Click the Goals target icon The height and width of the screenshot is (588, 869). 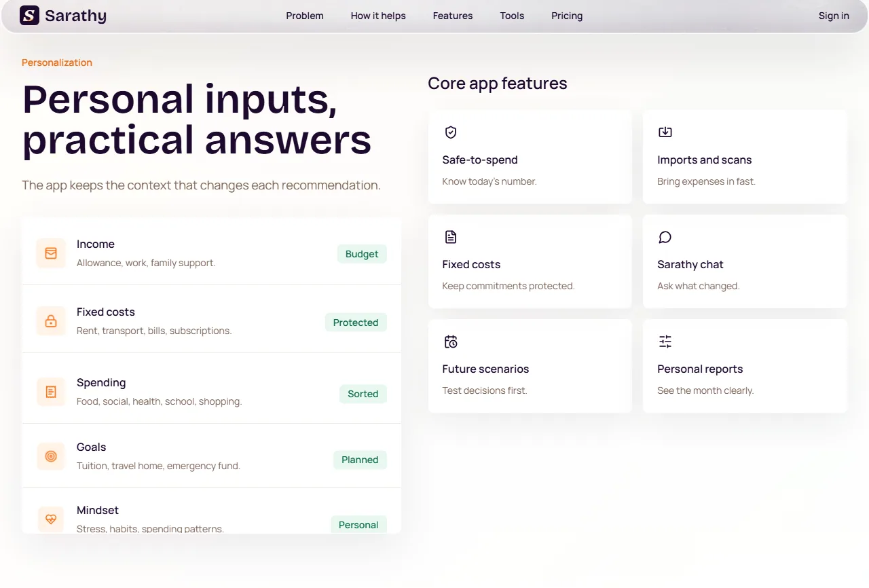coord(51,456)
